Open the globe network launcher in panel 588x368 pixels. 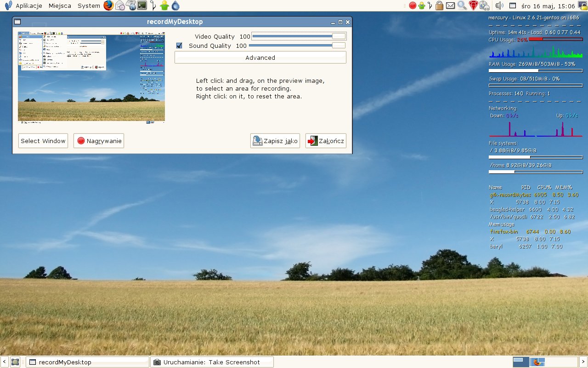131,6
